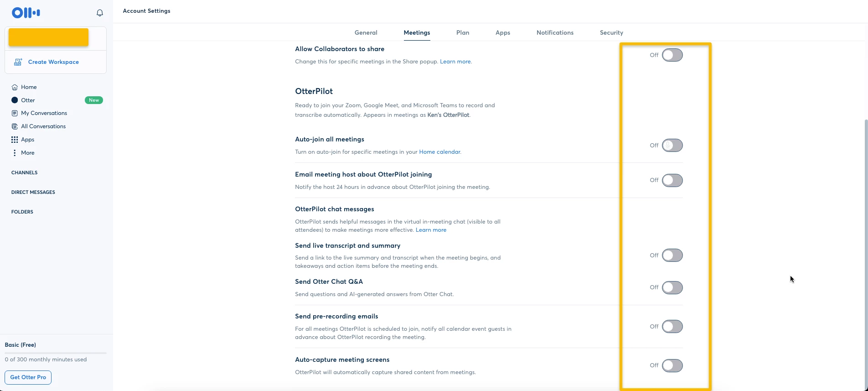Enable Send live transcript and summary
868x391 pixels.
672,255
